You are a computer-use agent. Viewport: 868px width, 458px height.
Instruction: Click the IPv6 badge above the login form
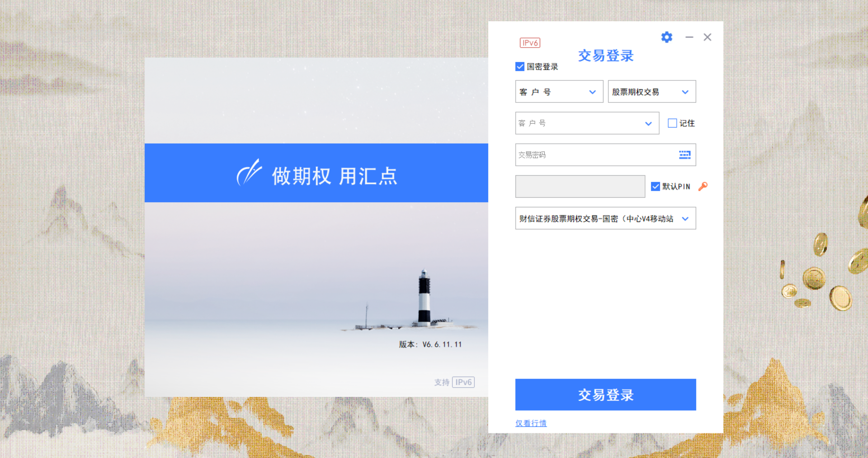pos(530,43)
